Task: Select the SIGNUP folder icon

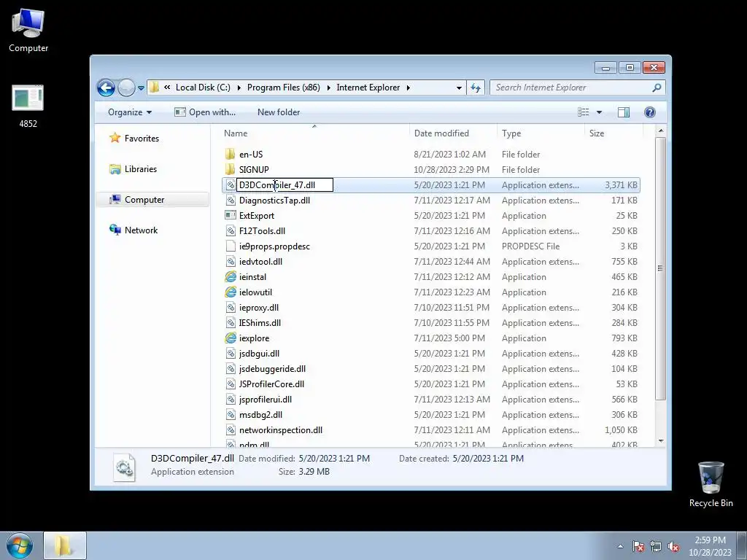Action: [230, 169]
